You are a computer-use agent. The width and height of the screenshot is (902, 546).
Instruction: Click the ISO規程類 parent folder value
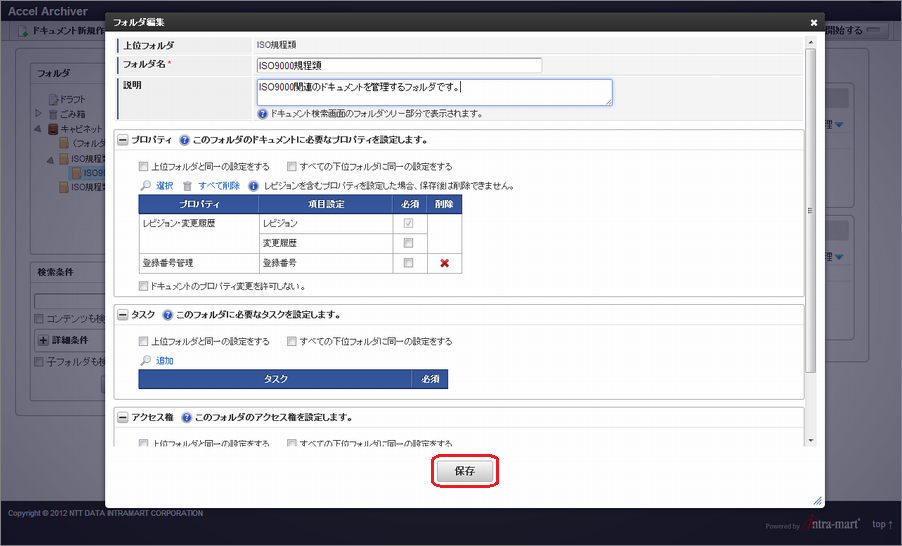277,45
